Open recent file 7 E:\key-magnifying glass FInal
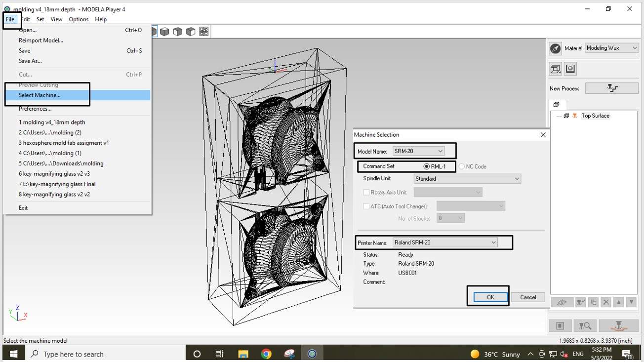Image resolution: width=644 pixels, height=362 pixels. point(77,184)
